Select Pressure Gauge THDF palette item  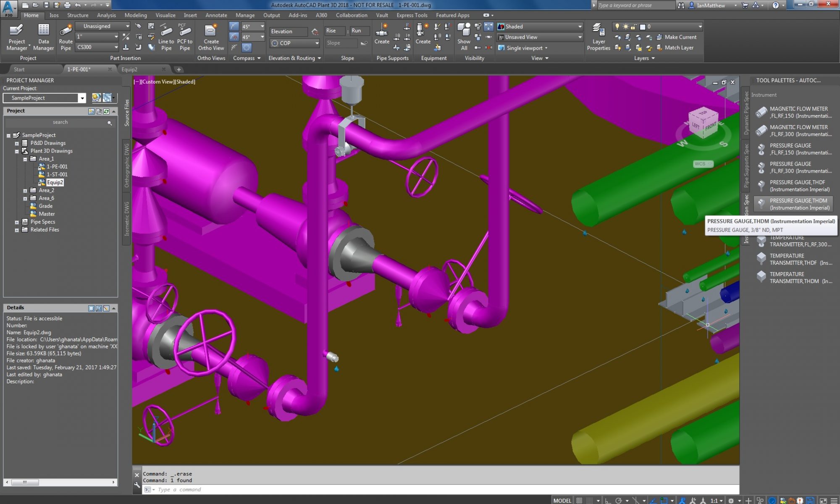click(x=793, y=186)
